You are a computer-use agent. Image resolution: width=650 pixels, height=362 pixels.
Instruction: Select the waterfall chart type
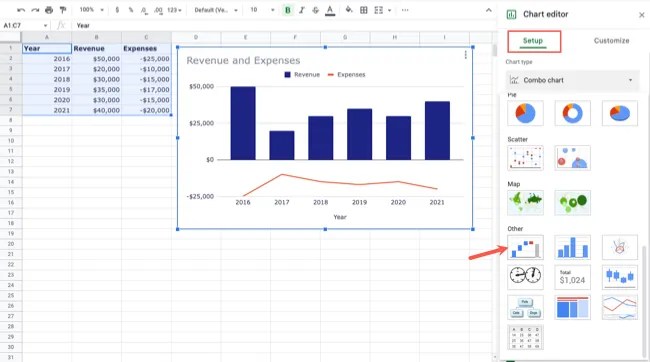pyautogui.click(x=525, y=248)
